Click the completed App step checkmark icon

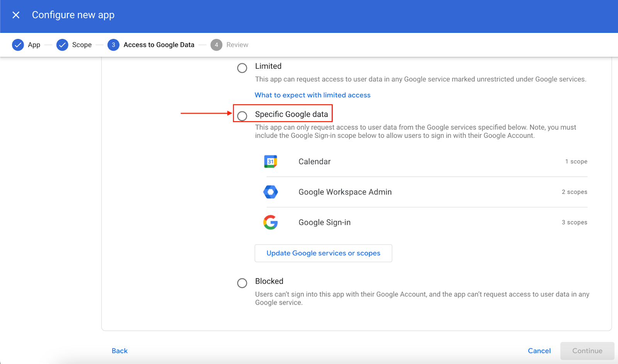pos(18,45)
